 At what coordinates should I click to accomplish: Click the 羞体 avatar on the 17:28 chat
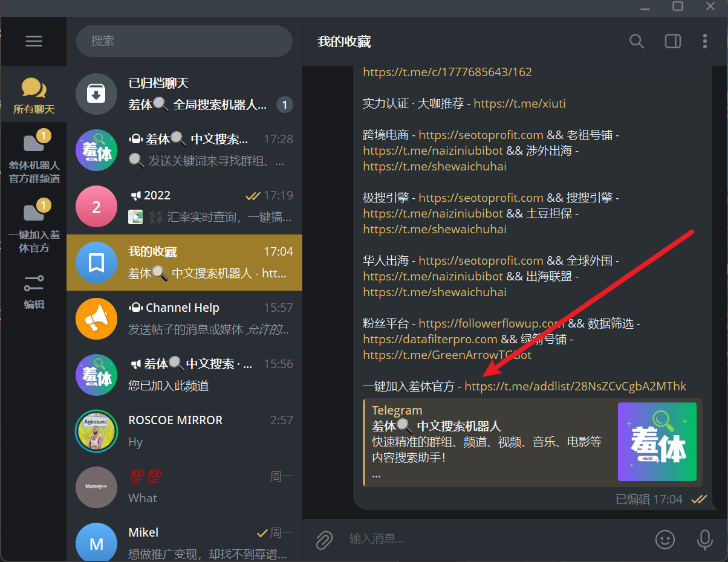pyautogui.click(x=96, y=150)
